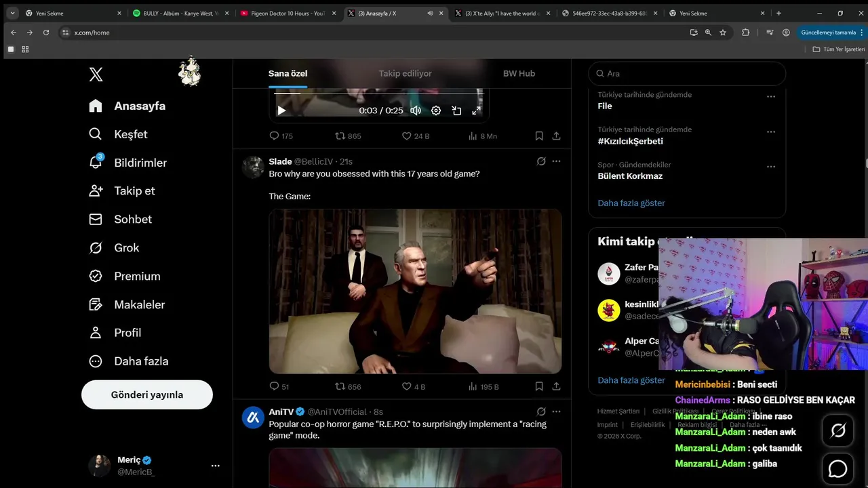The image size is (868, 488).
Task: Share the Slade post
Action: click(556, 386)
